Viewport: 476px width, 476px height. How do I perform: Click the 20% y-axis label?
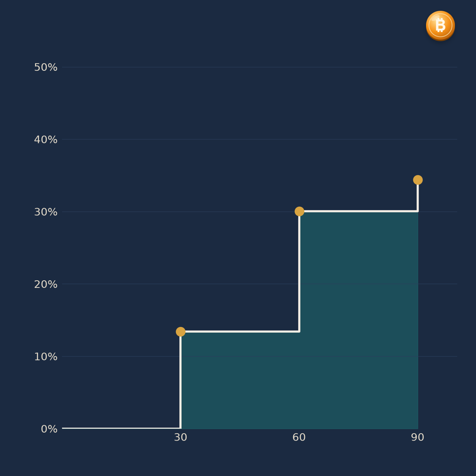(x=46, y=284)
